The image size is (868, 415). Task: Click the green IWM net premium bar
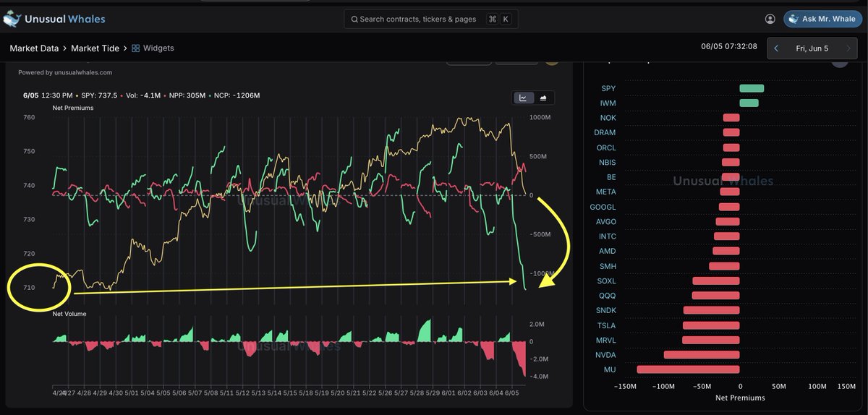click(749, 103)
